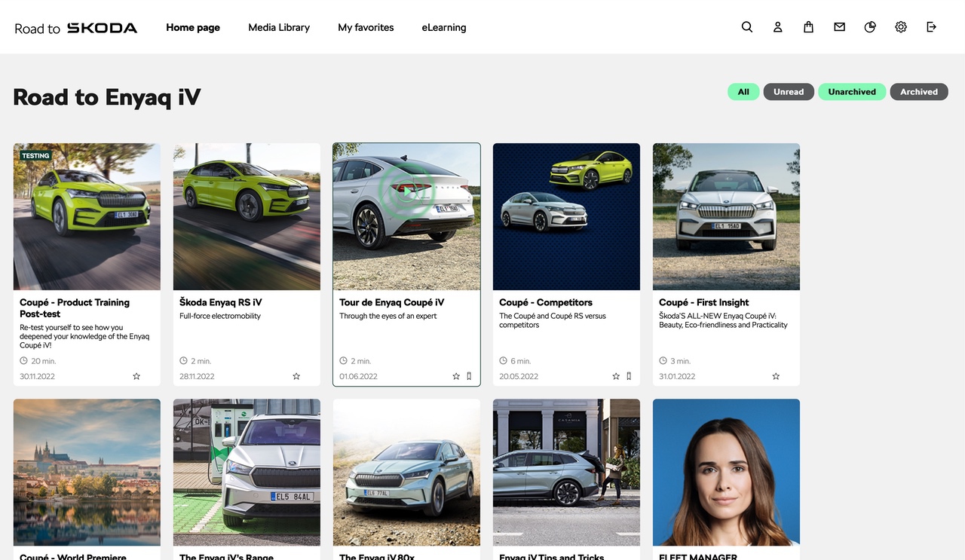Click the Road to Škoda logo
The image size is (965, 560).
pos(76,28)
